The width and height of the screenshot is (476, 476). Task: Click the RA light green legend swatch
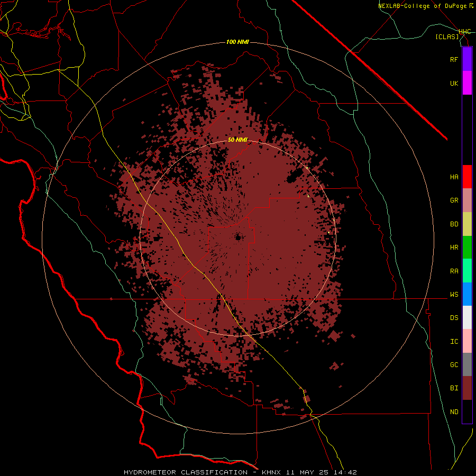[467, 271]
